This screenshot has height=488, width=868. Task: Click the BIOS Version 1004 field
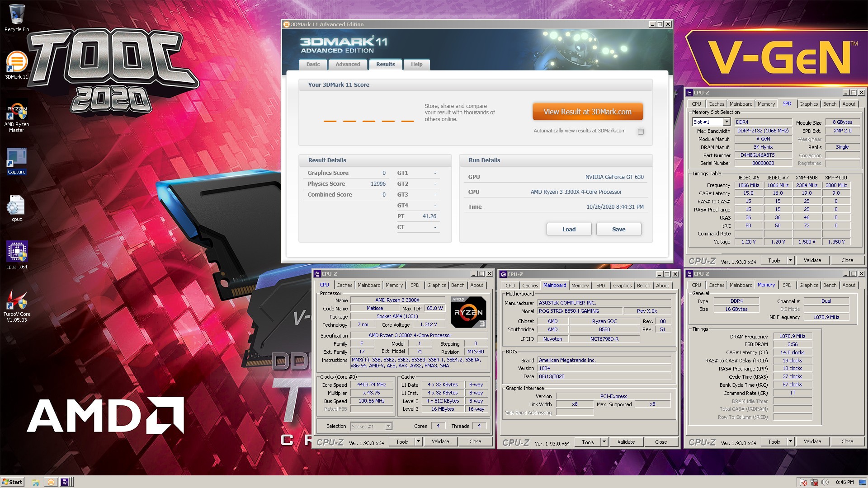(x=604, y=368)
